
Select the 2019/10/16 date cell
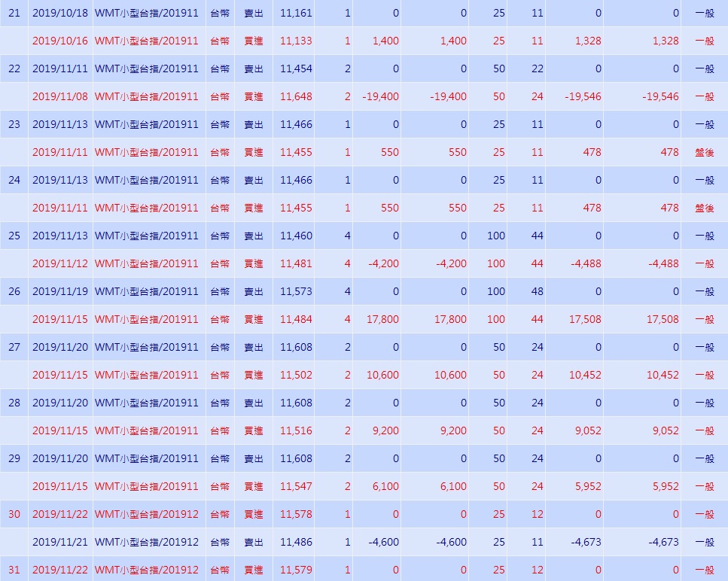(60, 41)
